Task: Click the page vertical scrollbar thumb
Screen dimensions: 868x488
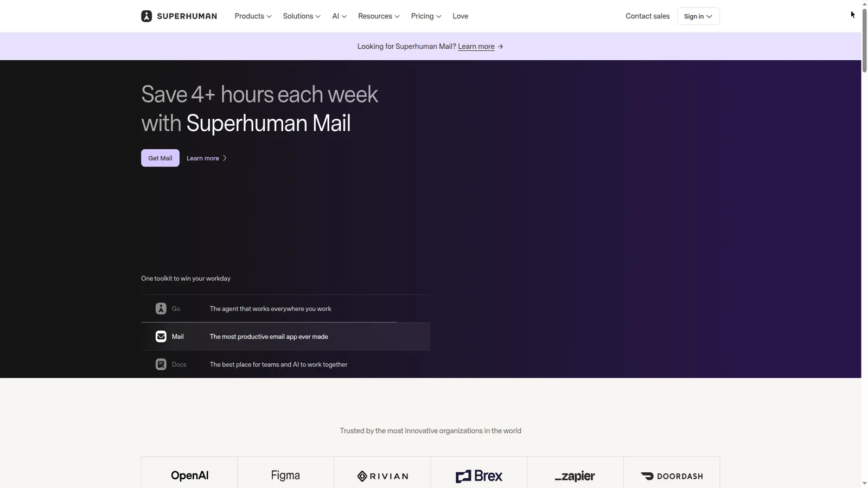Action: point(865,40)
